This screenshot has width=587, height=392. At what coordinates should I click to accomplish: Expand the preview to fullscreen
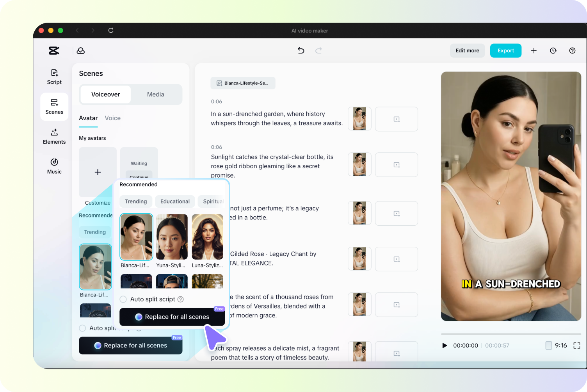[x=577, y=345]
